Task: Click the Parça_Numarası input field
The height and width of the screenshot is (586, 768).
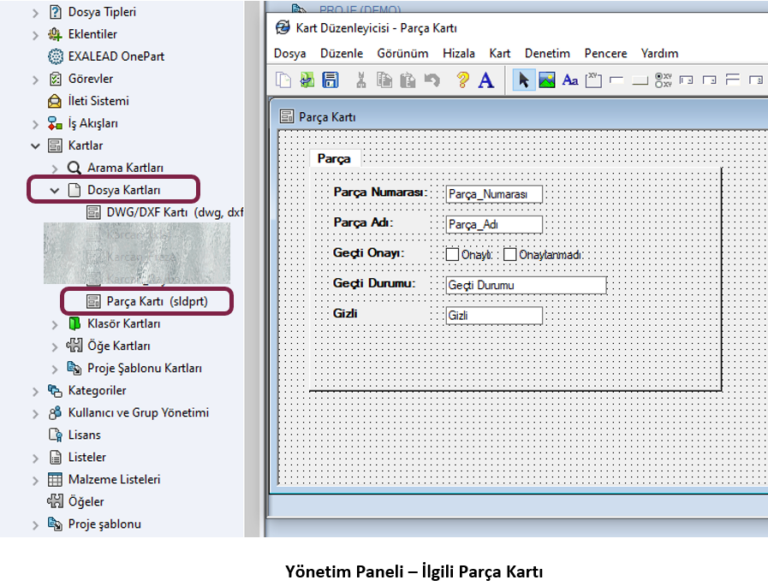Action: [x=493, y=194]
